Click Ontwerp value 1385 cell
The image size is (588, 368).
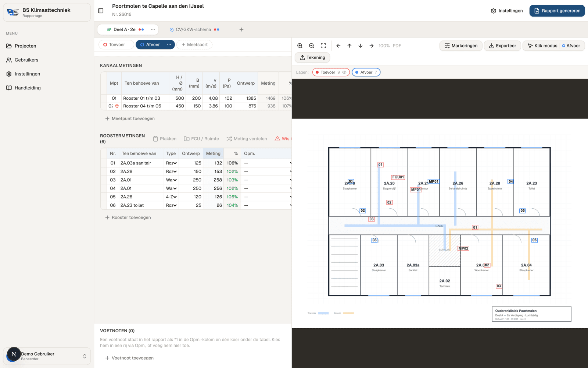[245, 98]
